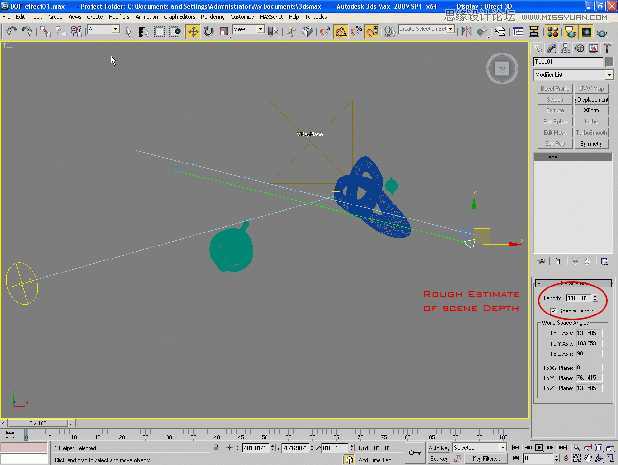Click the Go to Start playback button
This screenshot has height=465, width=618.
(515, 447)
